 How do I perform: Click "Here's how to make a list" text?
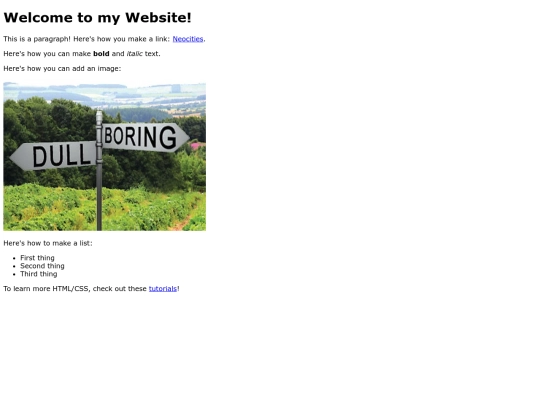click(48, 243)
